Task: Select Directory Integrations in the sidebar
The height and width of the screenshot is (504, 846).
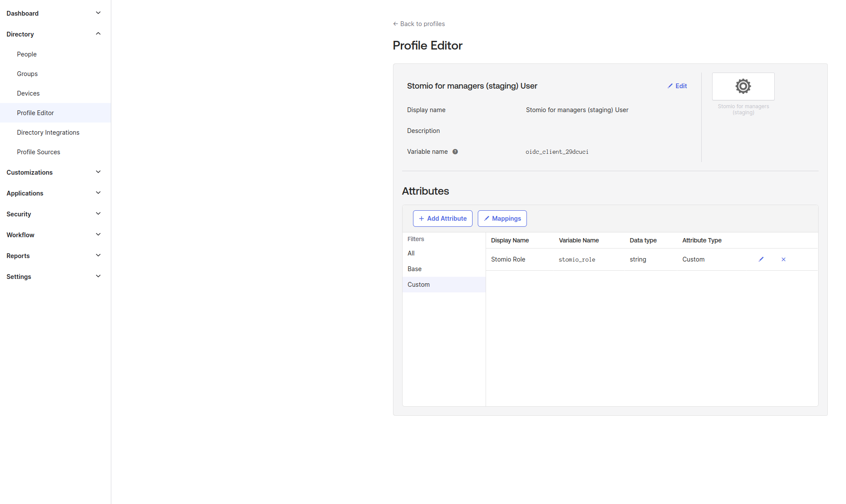Action: pos(48,132)
